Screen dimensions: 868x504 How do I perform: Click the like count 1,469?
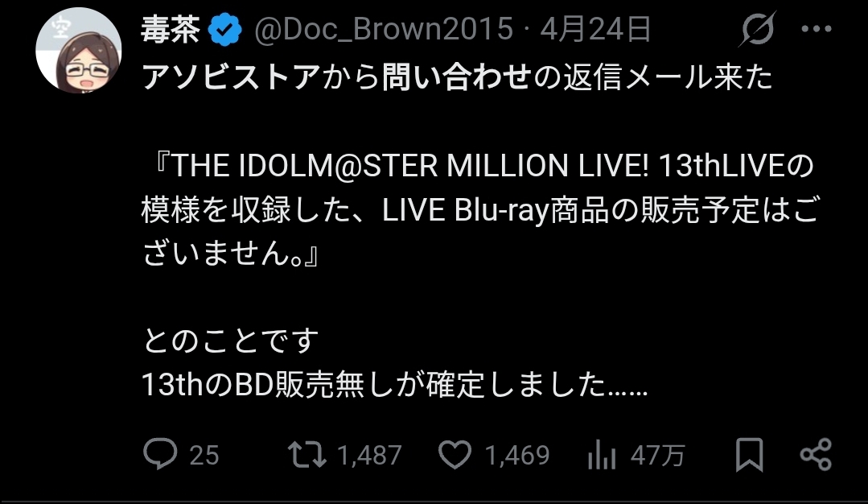pyautogui.click(x=517, y=455)
